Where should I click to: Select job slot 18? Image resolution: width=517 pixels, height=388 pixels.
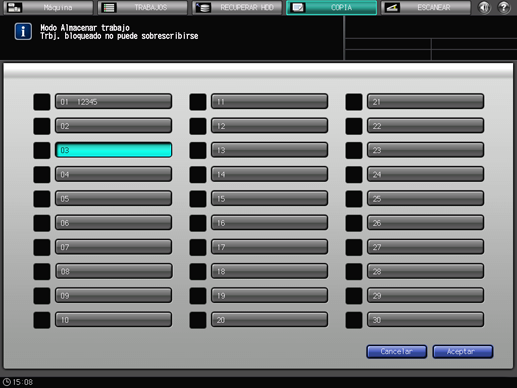269,271
